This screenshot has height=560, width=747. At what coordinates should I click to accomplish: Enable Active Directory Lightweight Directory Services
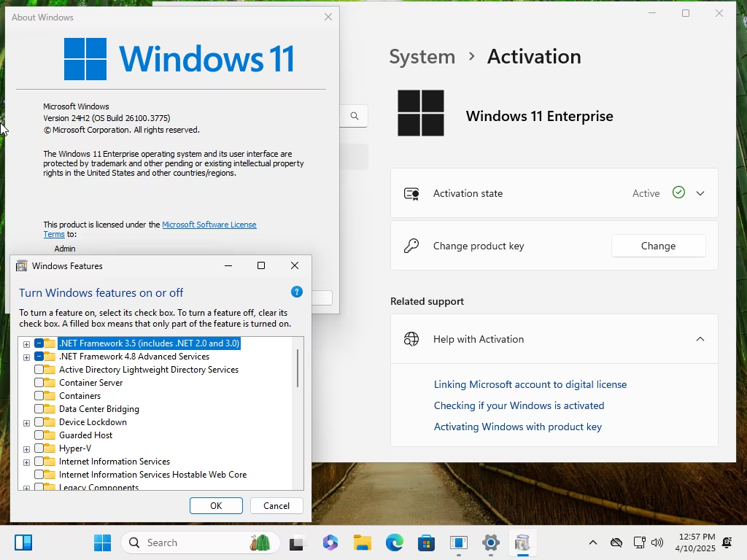(x=39, y=370)
